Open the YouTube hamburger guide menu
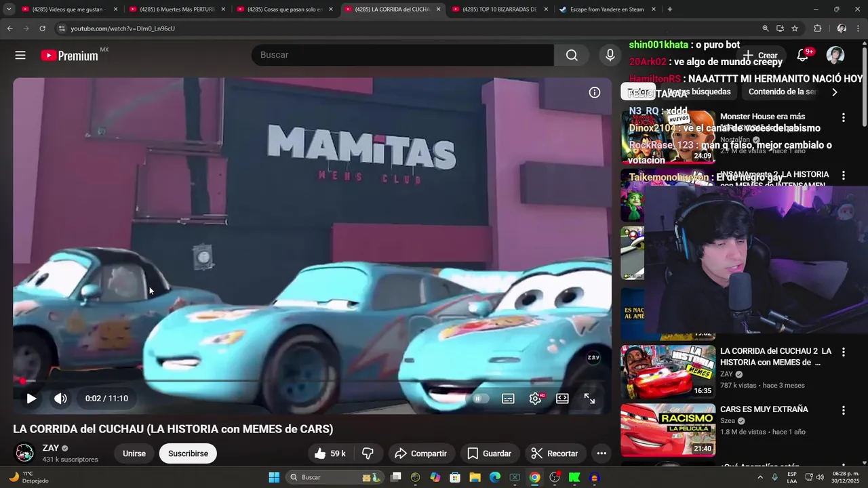This screenshot has height=488, width=868. coord(20,56)
